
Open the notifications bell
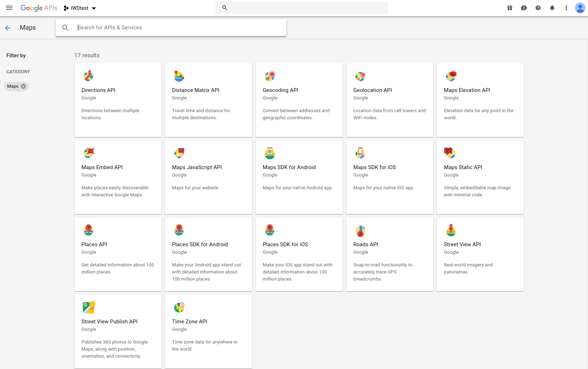click(x=552, y=8)
